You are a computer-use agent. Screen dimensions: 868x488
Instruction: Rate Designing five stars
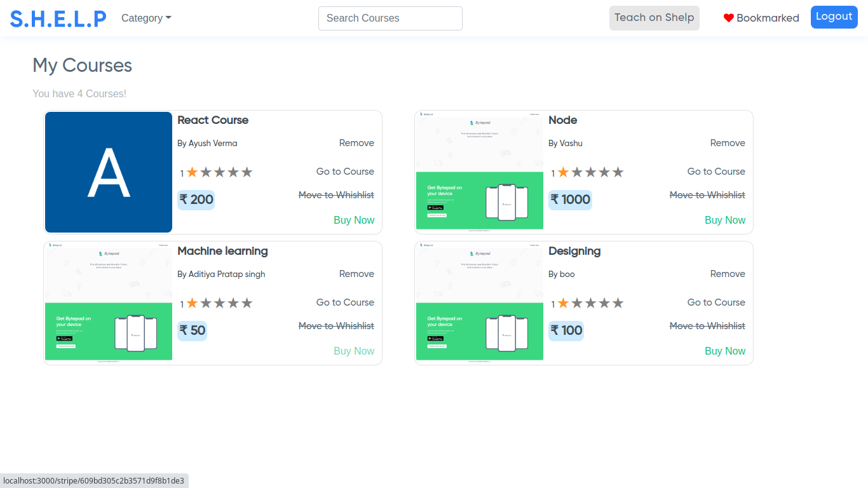click(618, 303)
